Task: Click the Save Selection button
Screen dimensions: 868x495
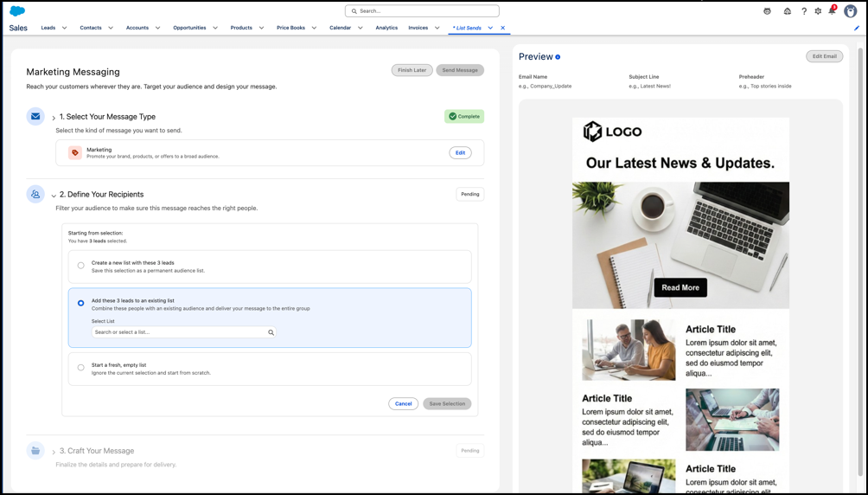Action: pos(447,403)
